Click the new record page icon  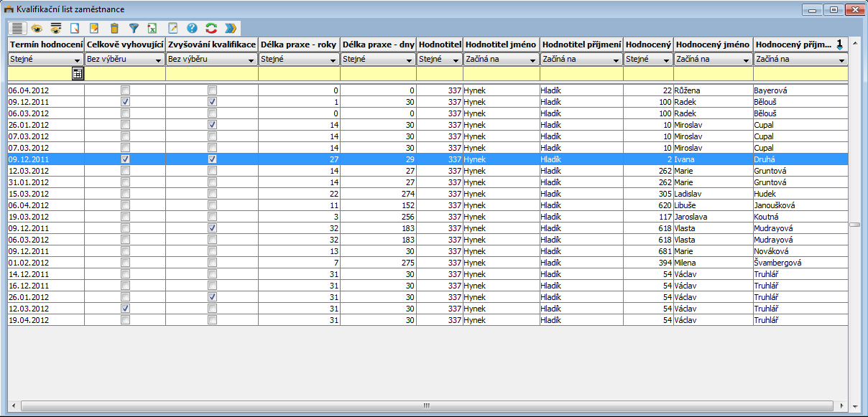click(x=75, y=29)
